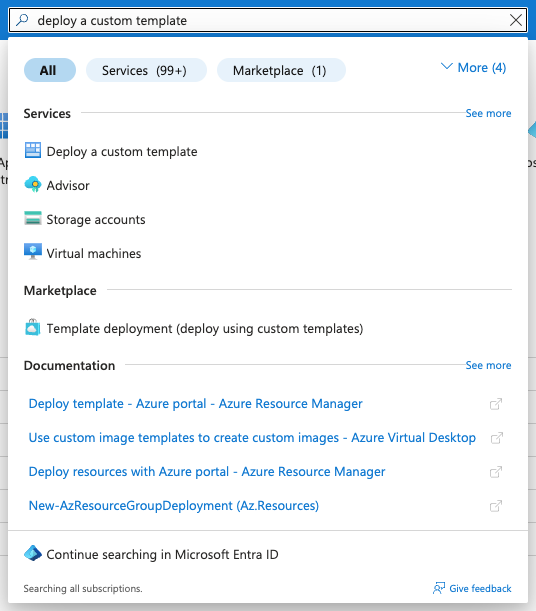Click external link icon for Deploy resources doc
Image resolution: width=536 pixels, height=611 pixels.
tap(496, 472)
